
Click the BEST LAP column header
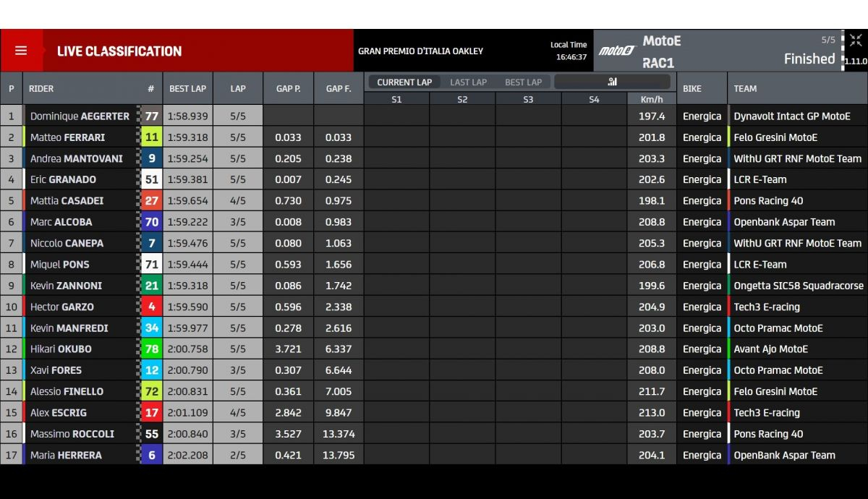pyautogui.click(x=187, y=89)
